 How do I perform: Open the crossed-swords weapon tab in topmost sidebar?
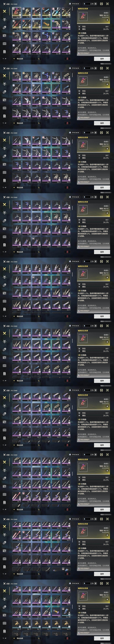point(4,11)
